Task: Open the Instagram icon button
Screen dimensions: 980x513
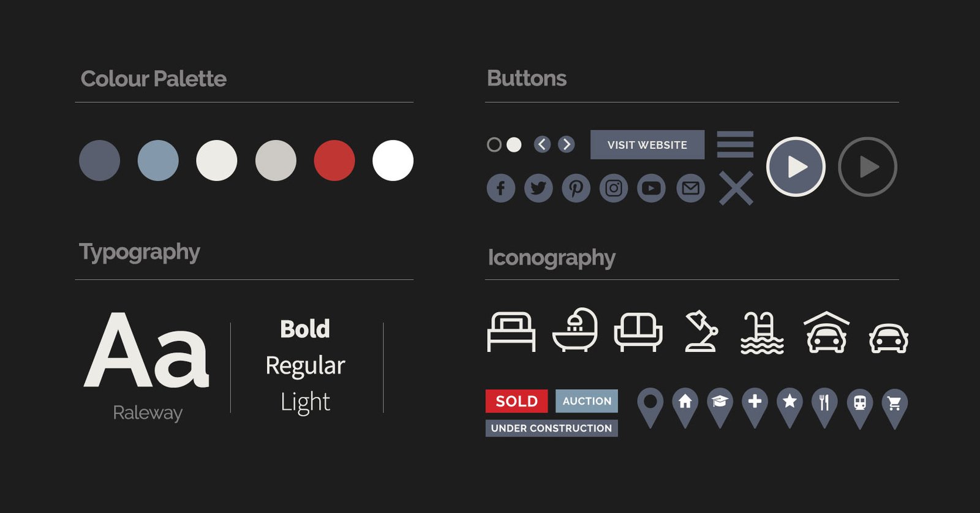Action: click(614, 188)
